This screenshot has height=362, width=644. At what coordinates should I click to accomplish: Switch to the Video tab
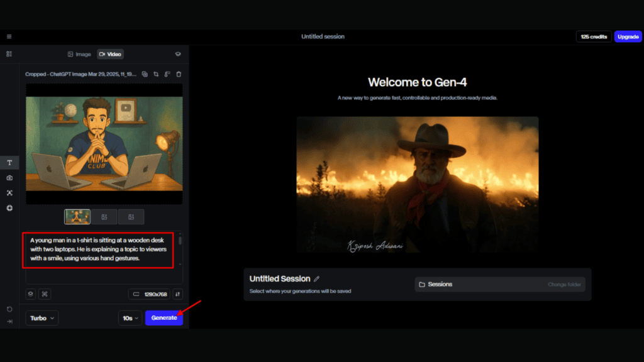click(x=110, y=54)
